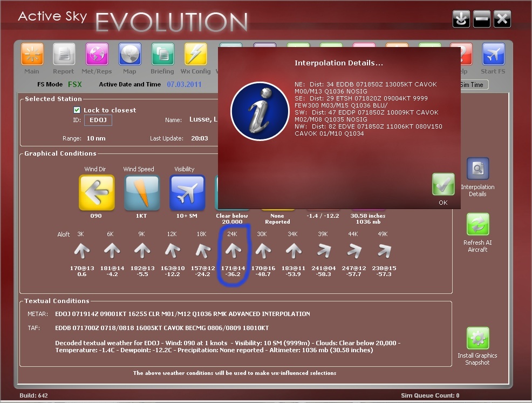Click the Wind Speed windsock icon
This screenshot has width=532, height=403.
[x=142, y=192]
